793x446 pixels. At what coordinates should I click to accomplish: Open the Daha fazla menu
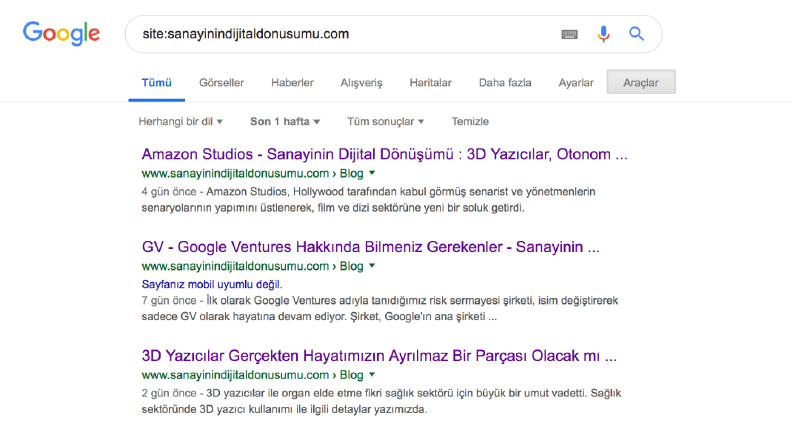point(505,82)
